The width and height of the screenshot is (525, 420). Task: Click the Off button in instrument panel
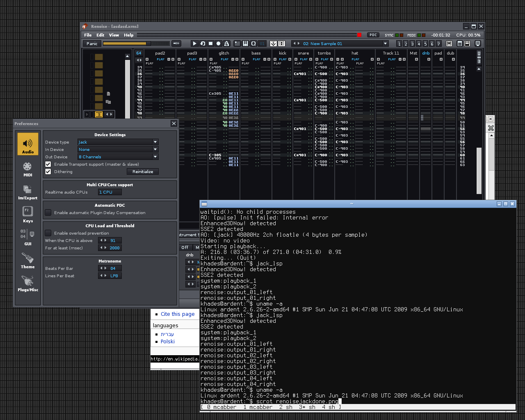click(x=185, y=247)
